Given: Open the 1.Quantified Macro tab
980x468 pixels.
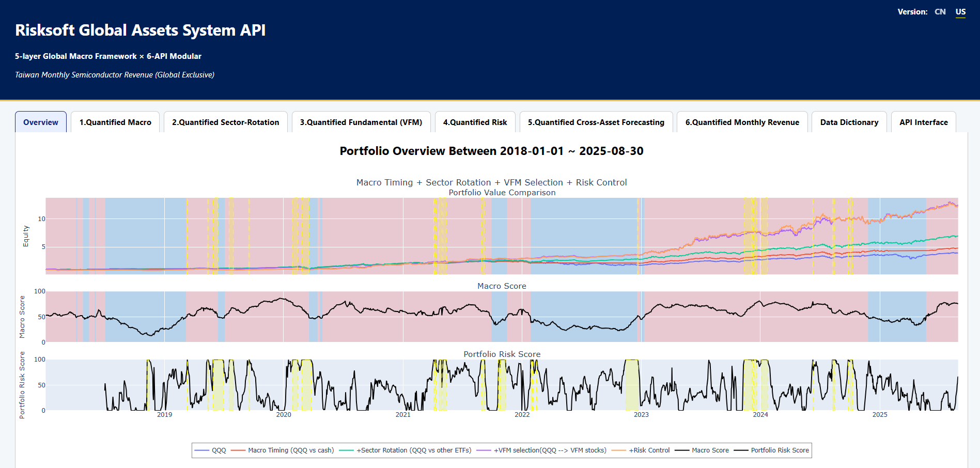Looking at the screenshot, I should [x=115, y=122].
